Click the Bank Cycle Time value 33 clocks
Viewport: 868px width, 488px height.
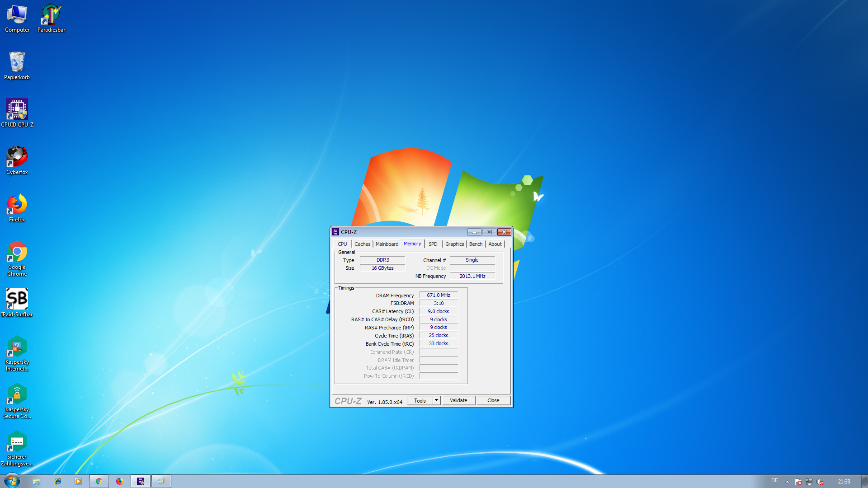(x=439, y=343)
